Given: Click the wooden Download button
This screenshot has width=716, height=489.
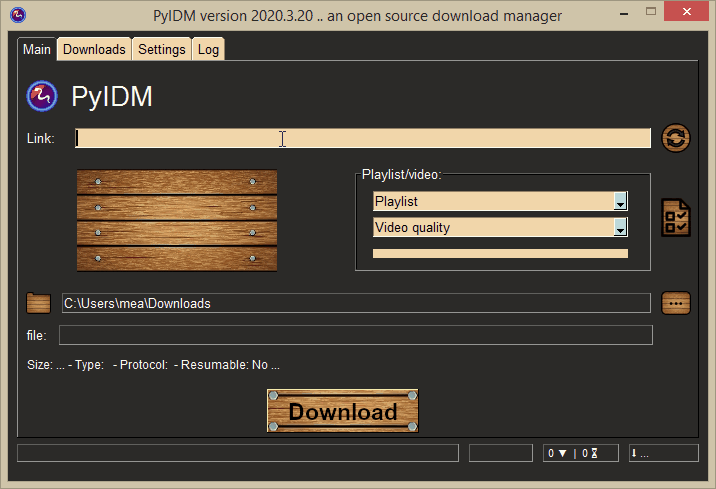Looking at the screenshot, I should [342, 411].
